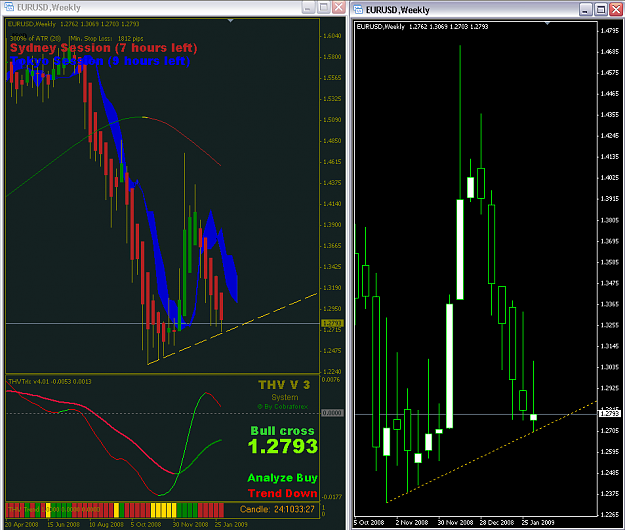Click the 2 Nov 2008 date on black chart axis
Viewport: 625px width, 530px height.
coord(412,522)
